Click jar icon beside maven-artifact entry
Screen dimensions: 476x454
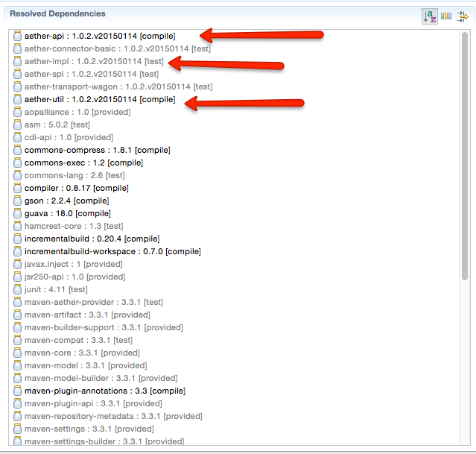18,315
